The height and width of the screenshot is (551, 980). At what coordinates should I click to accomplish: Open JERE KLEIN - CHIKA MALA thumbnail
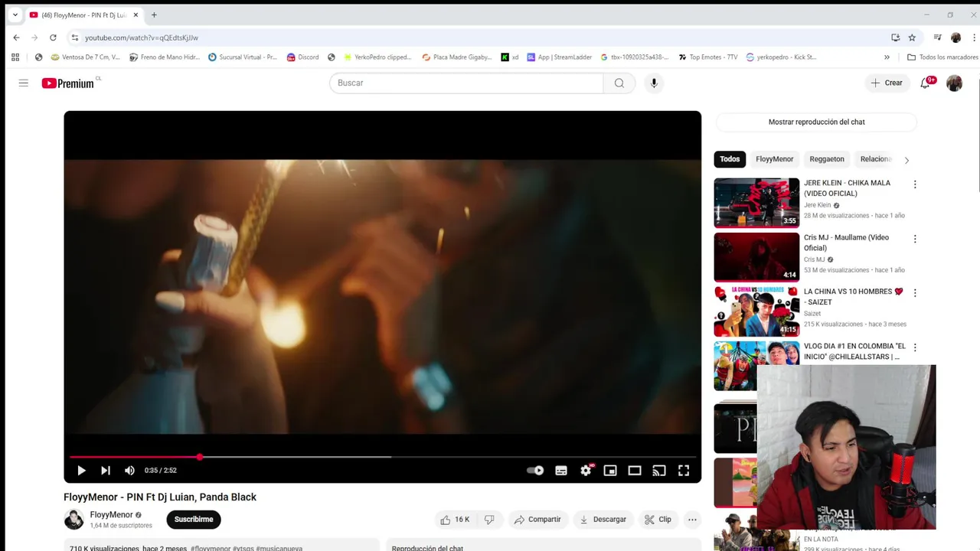pos(756,203)
